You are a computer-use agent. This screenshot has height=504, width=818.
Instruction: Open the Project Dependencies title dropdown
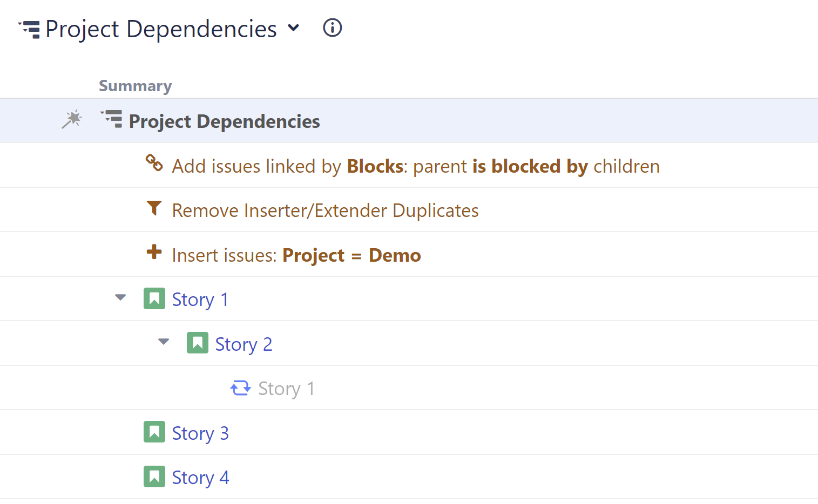[293, 29]
